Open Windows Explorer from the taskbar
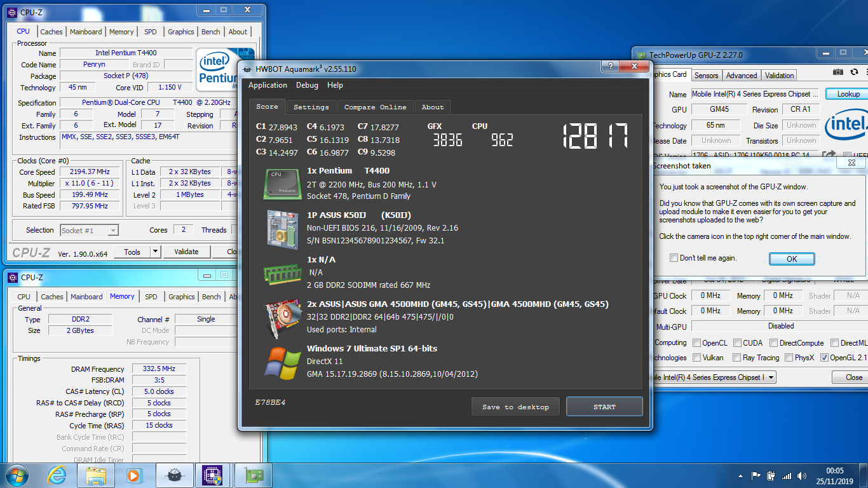 point(96,475)
